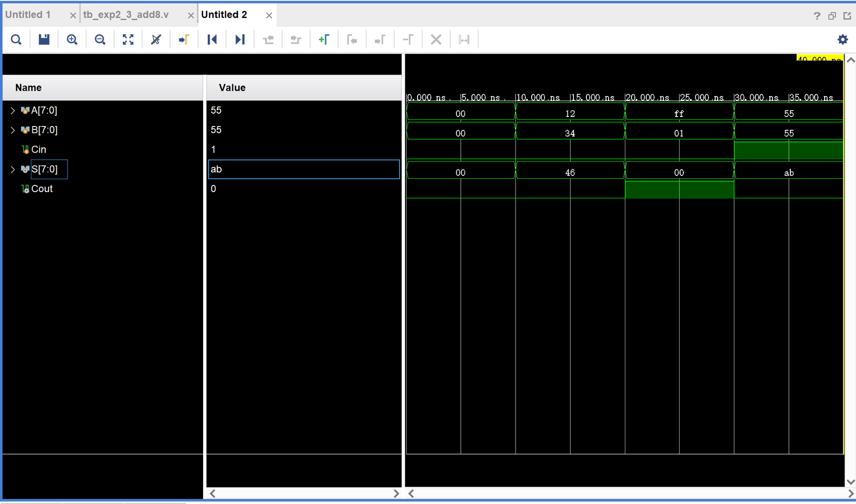
Task: Close the Untitled 2 tab
Action: click(x=269, y=16)
